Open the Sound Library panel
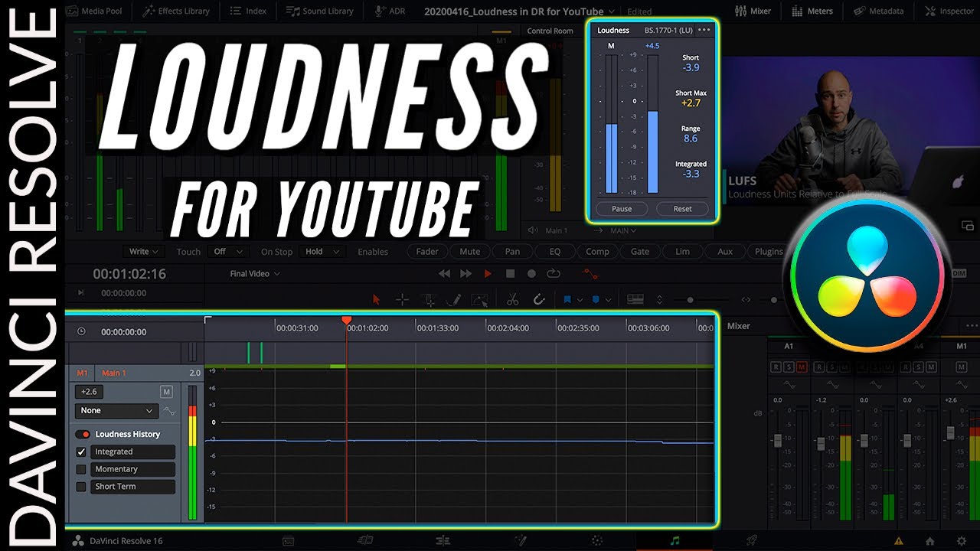The width and height of the screenshot is (980, 551). tap(320, 11)
